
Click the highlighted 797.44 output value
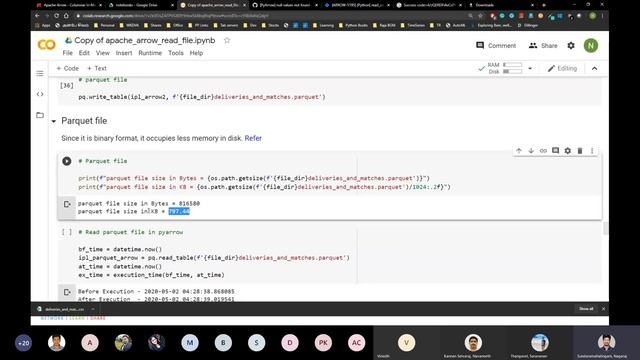point(179,211)
